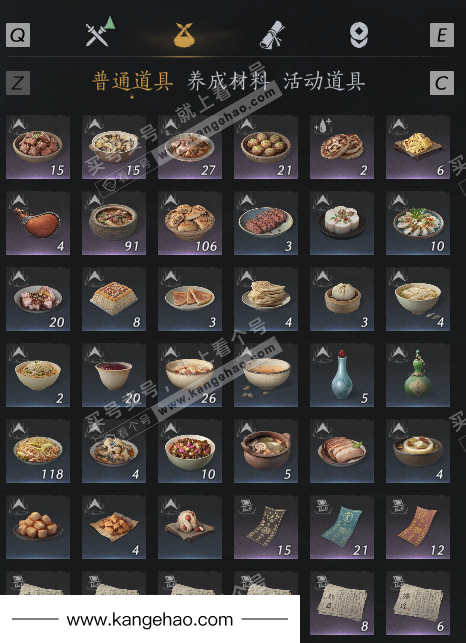The height and width of the screenshot is (643, 466).
Task: Click the Q key prompt
Action: pyautogui.click(x=18, y=35)
